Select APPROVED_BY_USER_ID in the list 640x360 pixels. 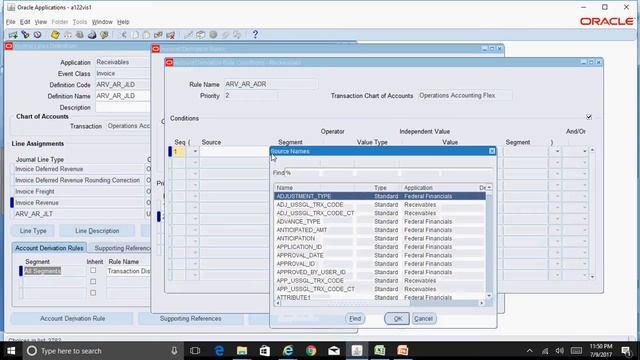(x=311, y=272)
